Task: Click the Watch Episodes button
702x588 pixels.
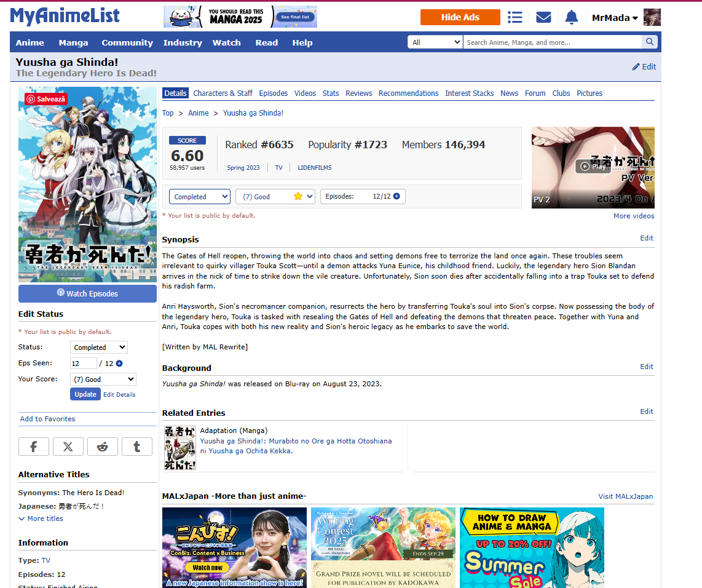Action: tap(87, 293)
